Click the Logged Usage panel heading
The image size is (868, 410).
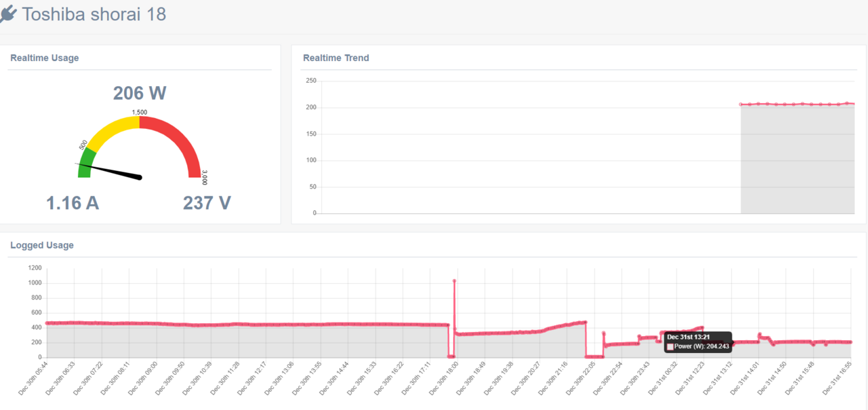[x=42, y=245]
